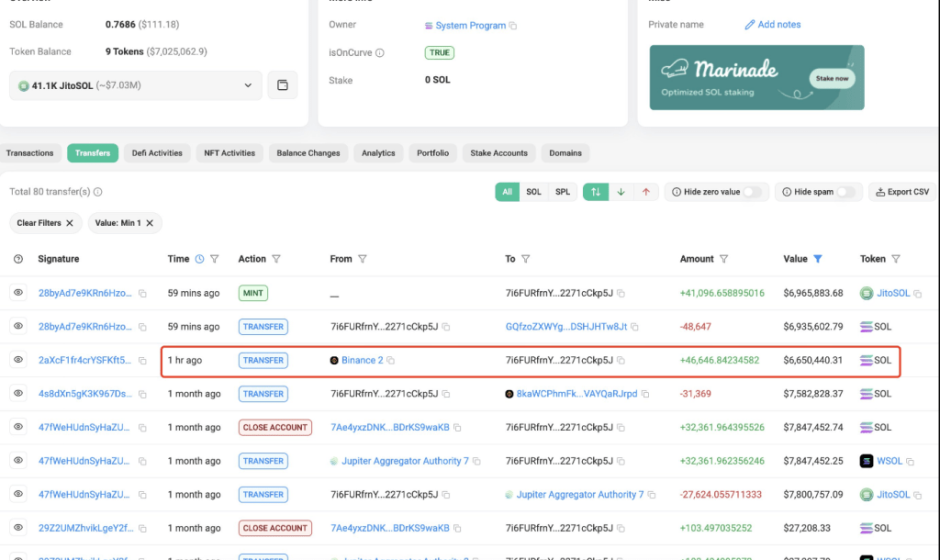The height and width of the screenshot is (560, 940).
Task: Select the outgoing red up-arrow filter
Action: tap(646, 192)
